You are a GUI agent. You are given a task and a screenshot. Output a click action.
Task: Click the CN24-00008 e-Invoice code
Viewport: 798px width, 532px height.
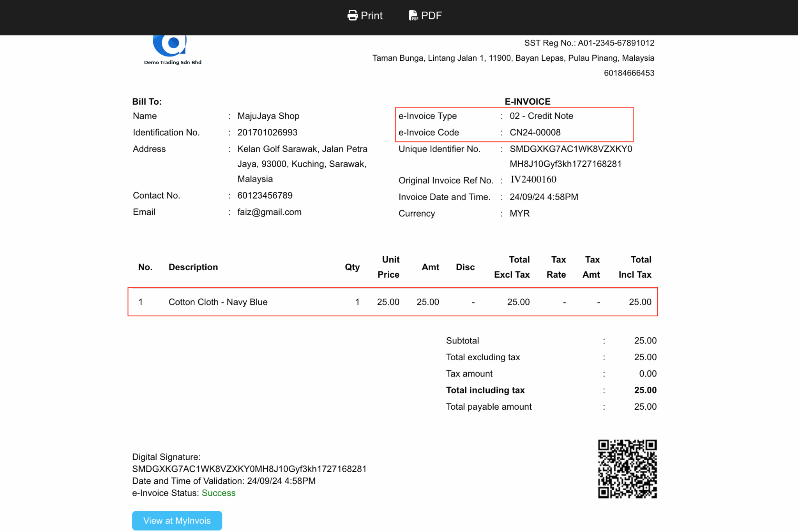tap(535, 133)
